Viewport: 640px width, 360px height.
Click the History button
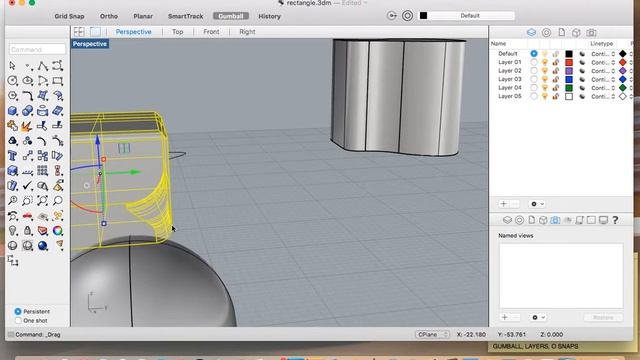269,16
